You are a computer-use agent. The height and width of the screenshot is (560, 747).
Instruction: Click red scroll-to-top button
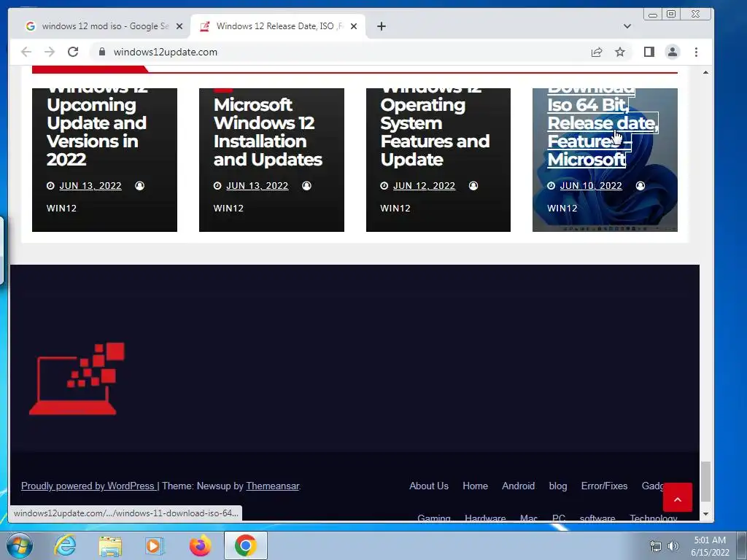tap(678, 497)
